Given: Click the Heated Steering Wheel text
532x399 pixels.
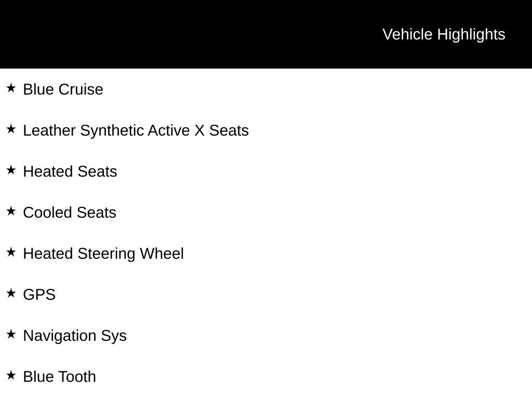Looking at the screenshot, I should pyautogui.click(x=103, y=254).
